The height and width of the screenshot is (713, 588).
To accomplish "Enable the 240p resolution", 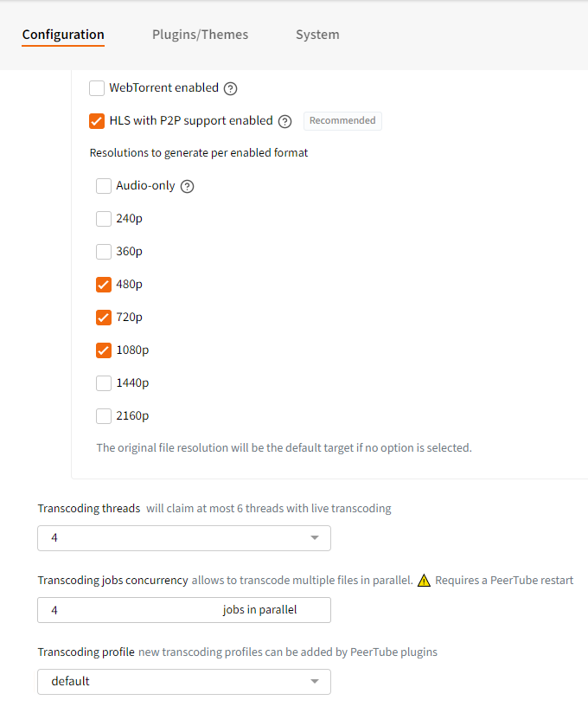I will tap(103, 218).
